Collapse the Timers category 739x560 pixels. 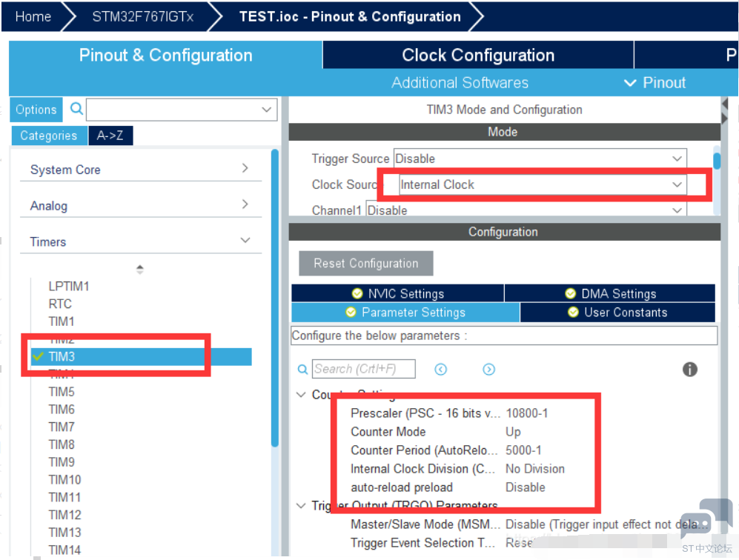(140, 241)
